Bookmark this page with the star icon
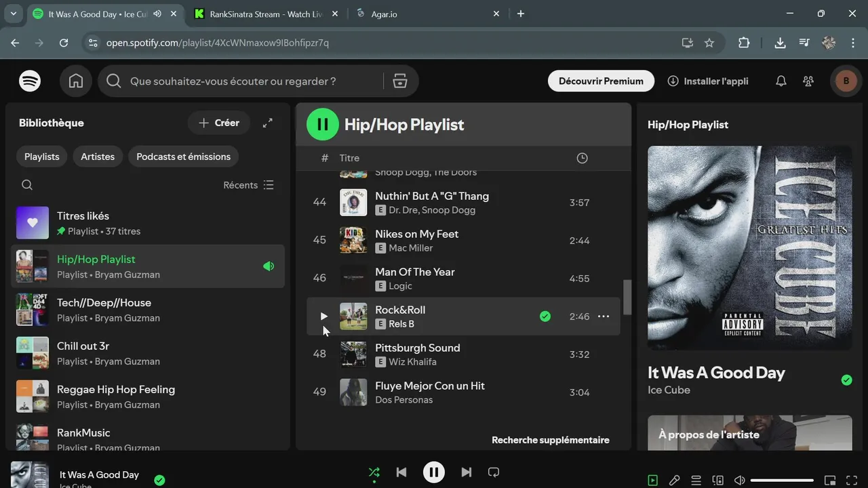The width and height of the screenshot is (868, 488). [709, 43]
